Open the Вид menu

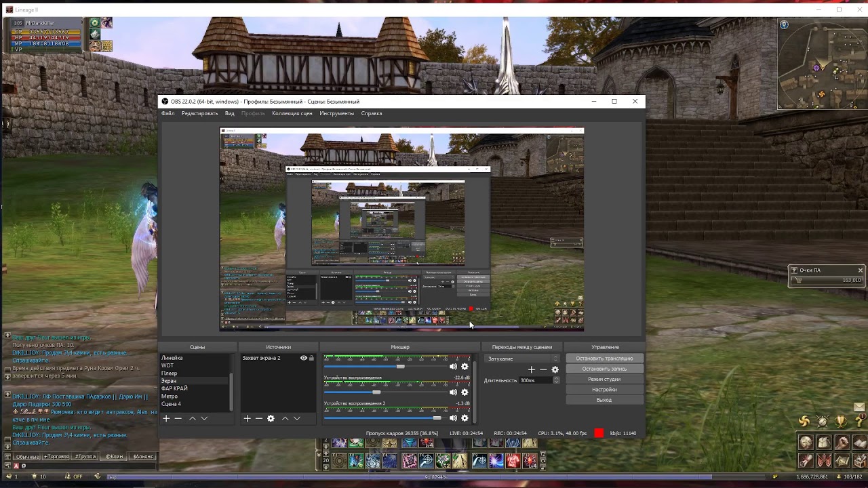230,113
